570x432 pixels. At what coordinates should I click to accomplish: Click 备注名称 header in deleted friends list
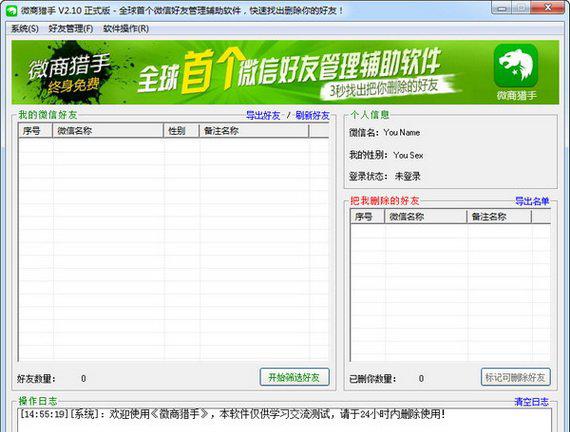point(499,217)
